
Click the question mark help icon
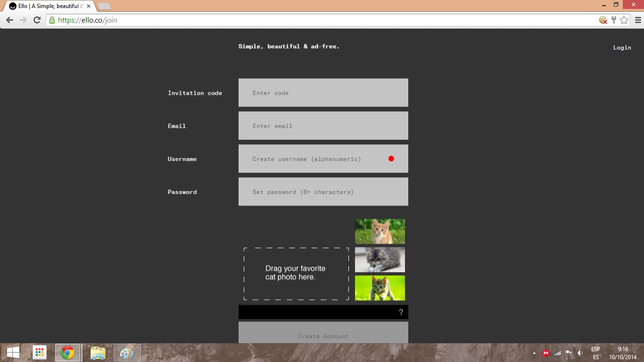(x=401, y=312)
